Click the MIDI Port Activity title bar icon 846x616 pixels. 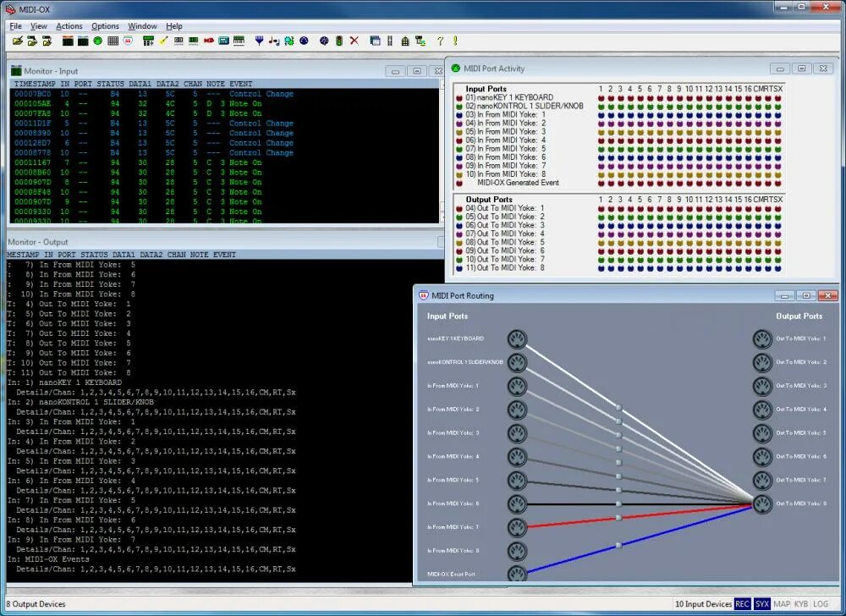[456, 68]
